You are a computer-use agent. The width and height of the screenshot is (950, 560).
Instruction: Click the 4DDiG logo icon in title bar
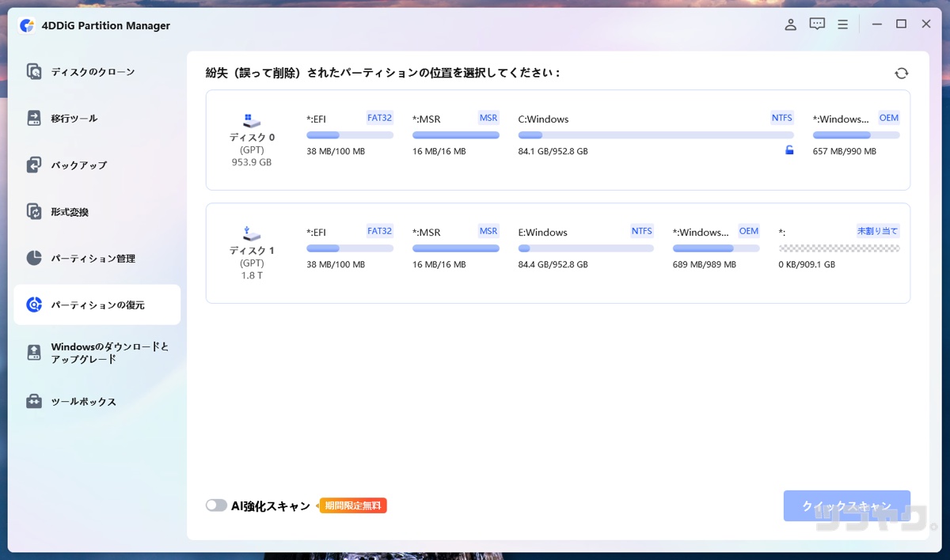pos(27,25)
